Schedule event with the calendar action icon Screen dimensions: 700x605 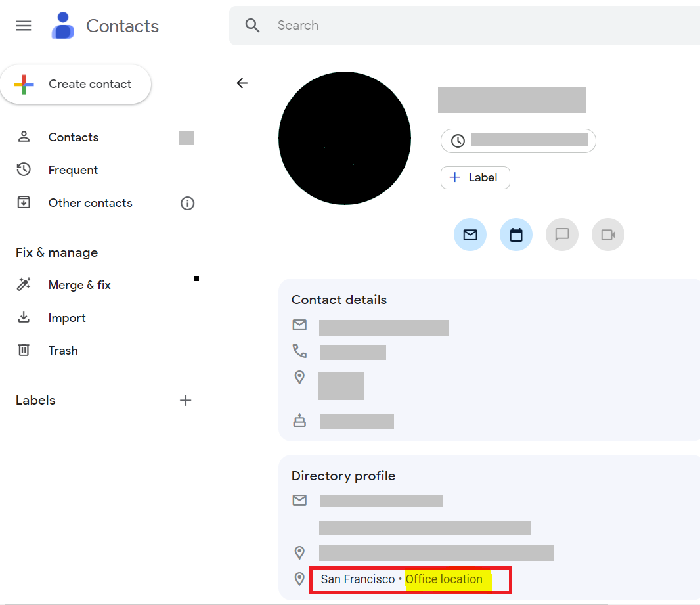coord(516,235)
